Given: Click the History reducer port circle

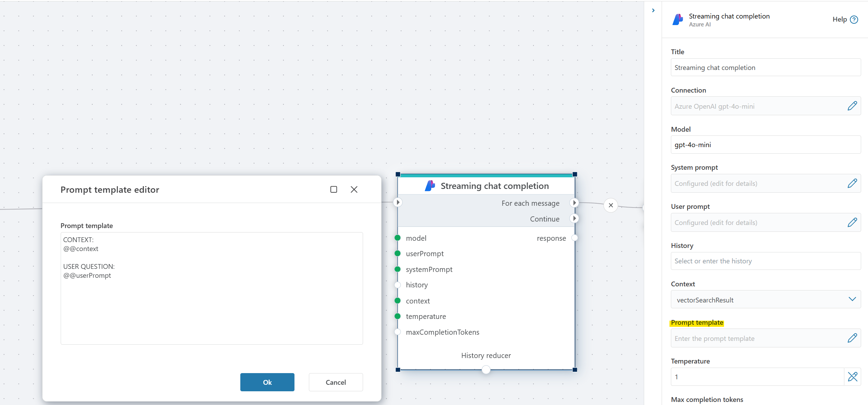Looking at the screenshot, I should (486, 370).
